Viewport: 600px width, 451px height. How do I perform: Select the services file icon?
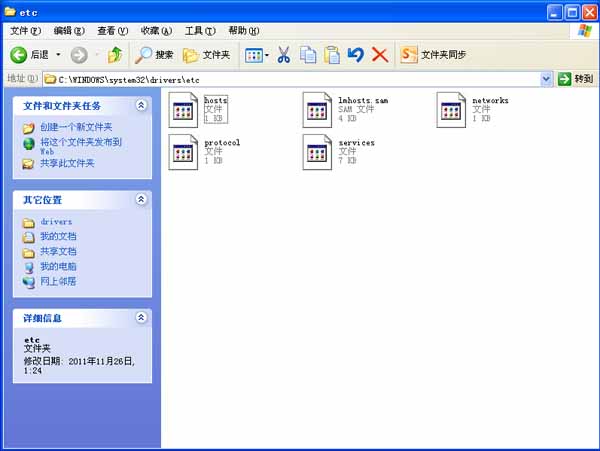point(317,152)
